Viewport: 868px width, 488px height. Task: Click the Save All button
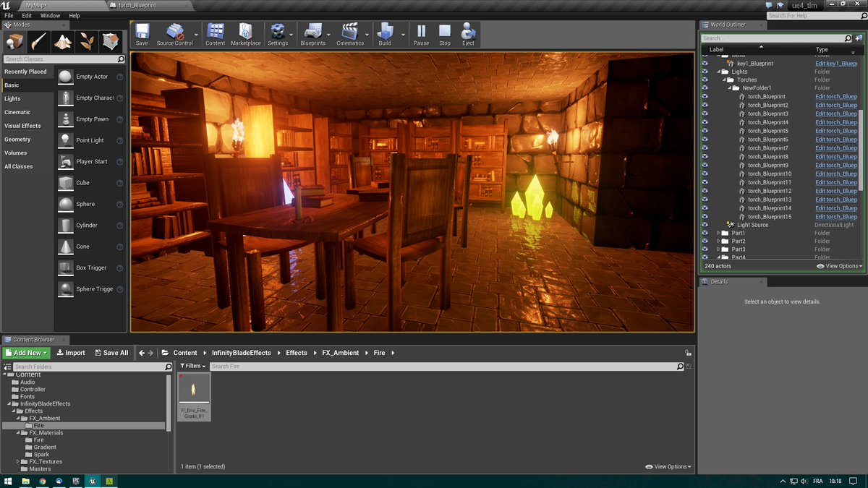click(111, 353)
